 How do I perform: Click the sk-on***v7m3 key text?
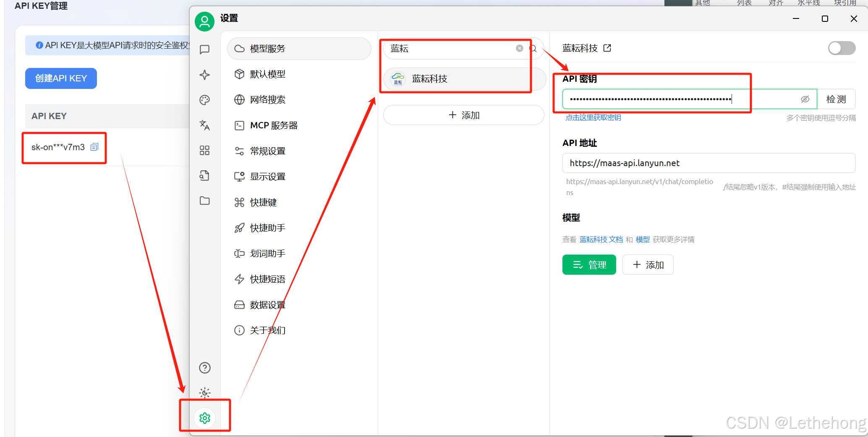tap(58, 147)
